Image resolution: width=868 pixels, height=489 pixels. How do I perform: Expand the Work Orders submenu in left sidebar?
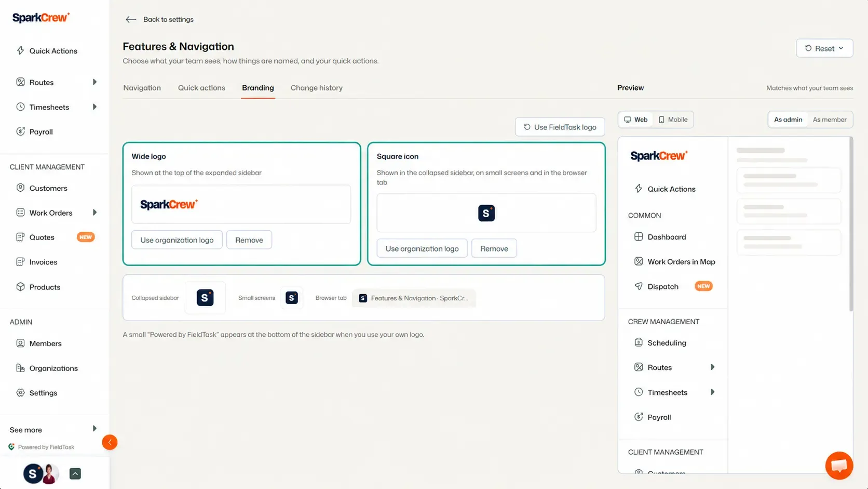pos(94,213)
